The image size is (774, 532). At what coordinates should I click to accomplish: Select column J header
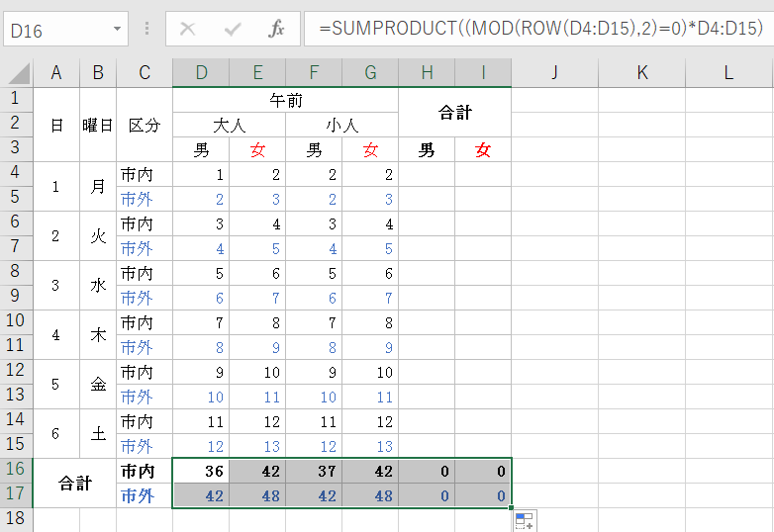pos(555,73)
